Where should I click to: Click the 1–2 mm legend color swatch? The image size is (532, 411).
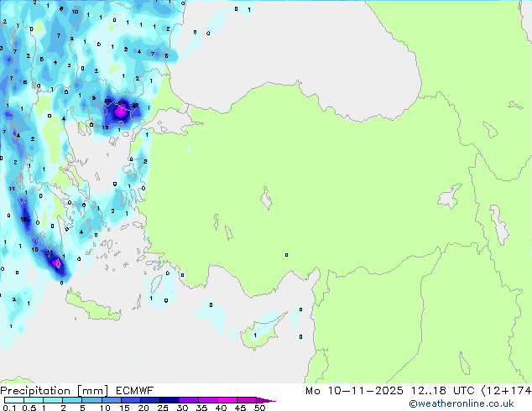point(53,400)
